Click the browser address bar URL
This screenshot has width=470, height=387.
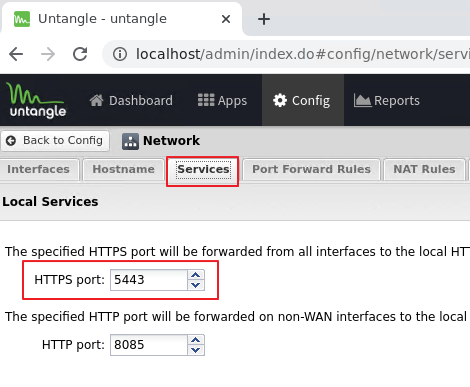(x=303, y=54)
